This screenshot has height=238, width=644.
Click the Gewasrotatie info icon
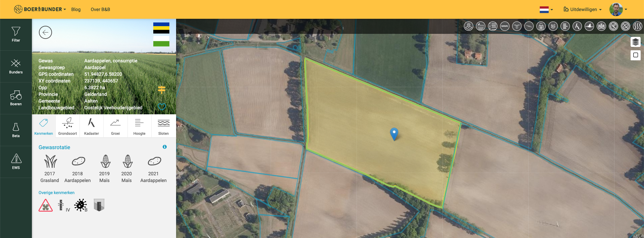165,147
